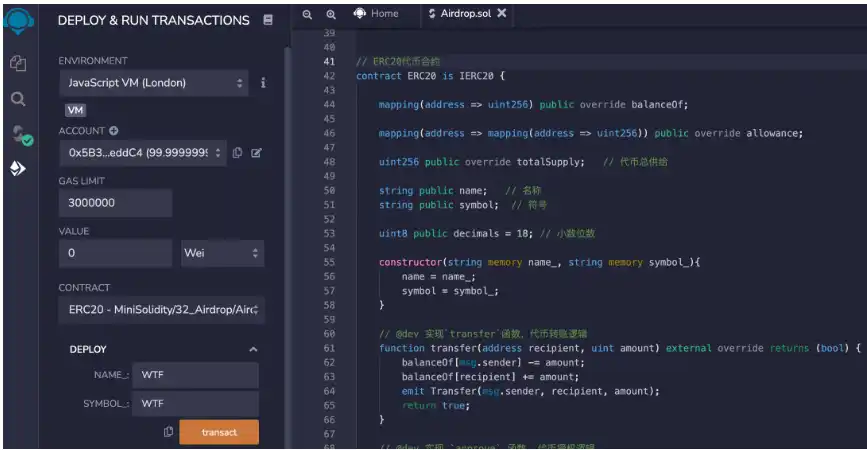The image size is (867, 450).
Task: Copy the selected account address
Action: pos(237,153)
